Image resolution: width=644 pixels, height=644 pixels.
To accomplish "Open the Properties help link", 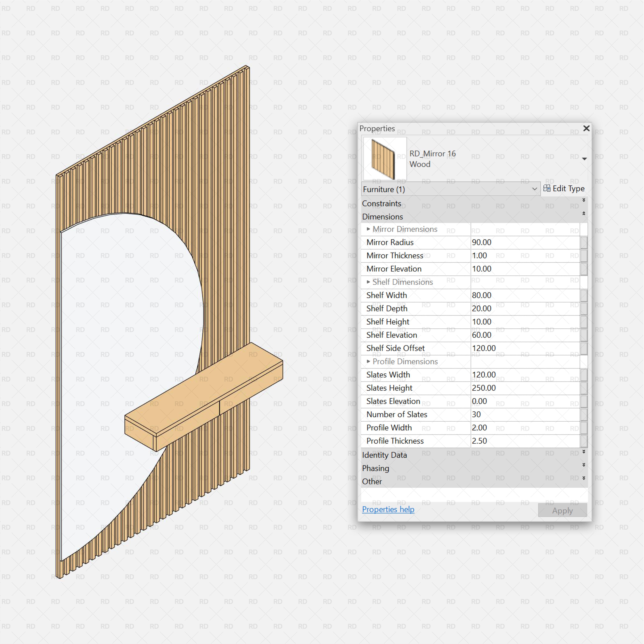I will [x=388, y=509].
